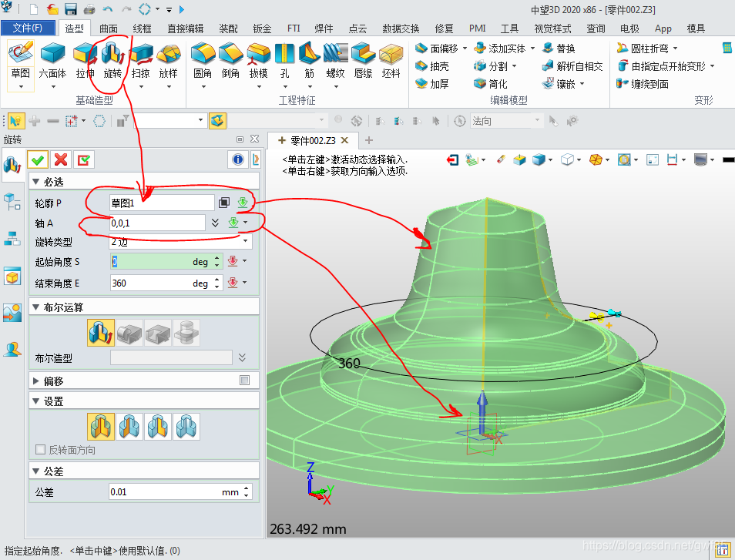
Task: Select the 孔 (Hole) feature tool
Action: (x=285, y=57)
